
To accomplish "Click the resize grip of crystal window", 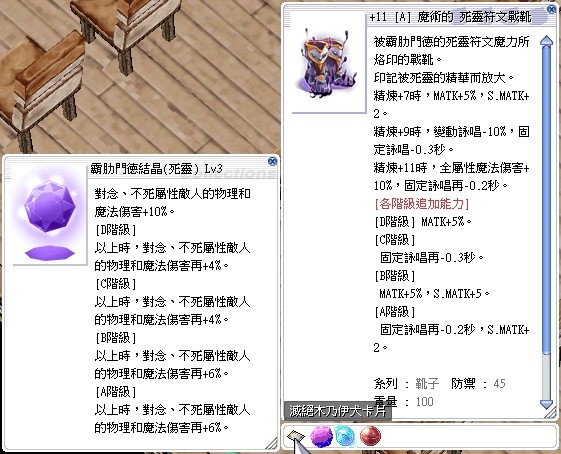I will (x=272, y=444).
